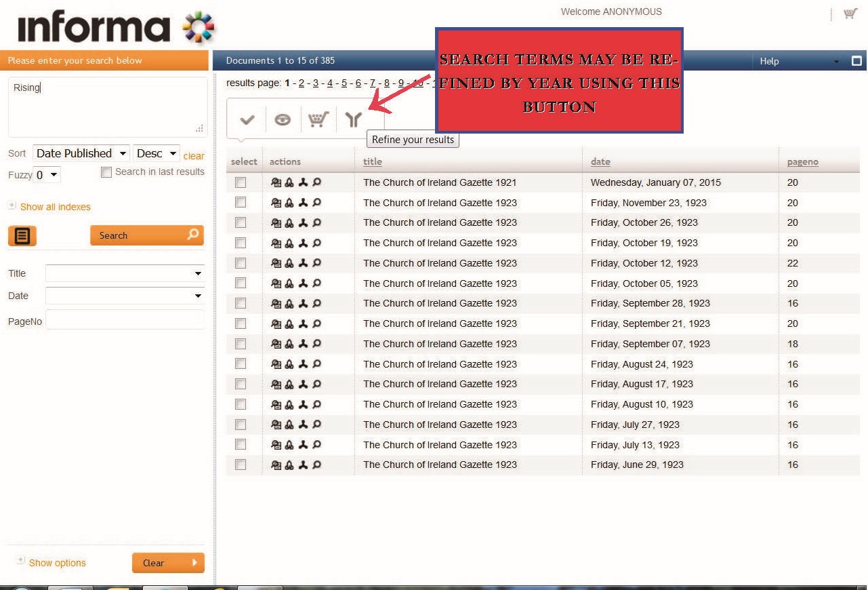This screenshot has width=868, height=590.
Task: Click Friday, June 29, 1923 date cell
Action: 637,465
